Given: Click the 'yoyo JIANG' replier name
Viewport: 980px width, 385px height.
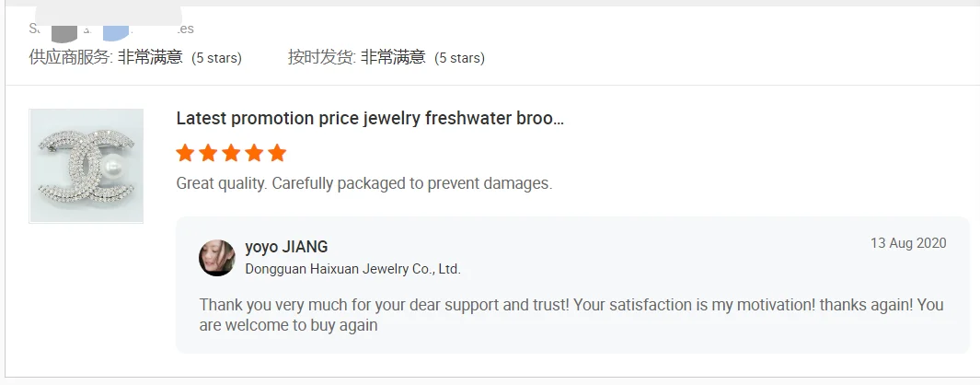Looking at the screenshot, I should tap(286, 247).
